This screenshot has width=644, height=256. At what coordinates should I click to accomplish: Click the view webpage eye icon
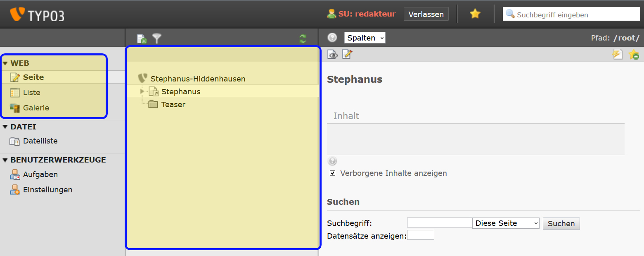(332, 54)
